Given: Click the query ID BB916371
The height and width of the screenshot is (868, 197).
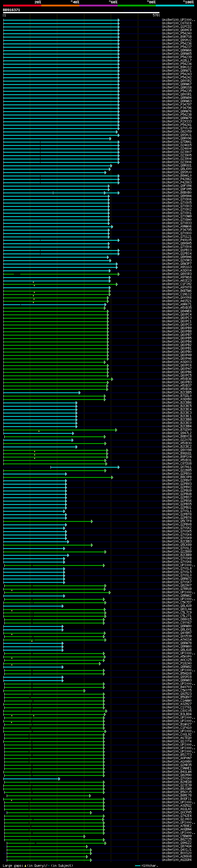Looking at the screenshot, I should 11,10.
